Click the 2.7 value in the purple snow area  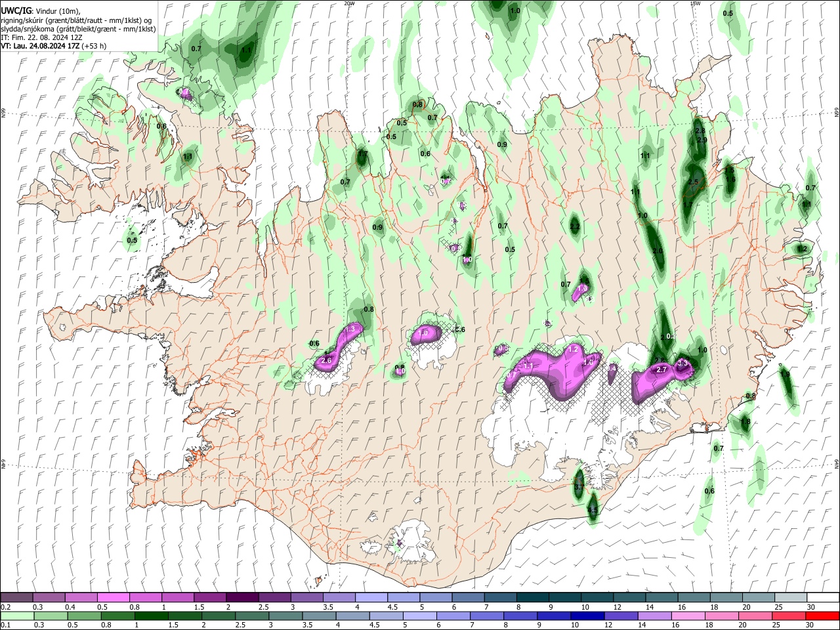coord(661,369)
